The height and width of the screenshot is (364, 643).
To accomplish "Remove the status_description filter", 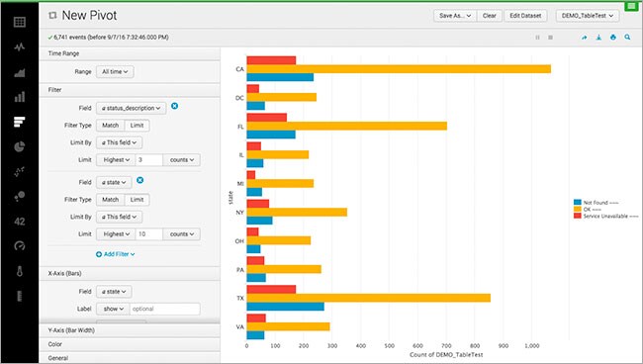I will (x=175, y=106).
